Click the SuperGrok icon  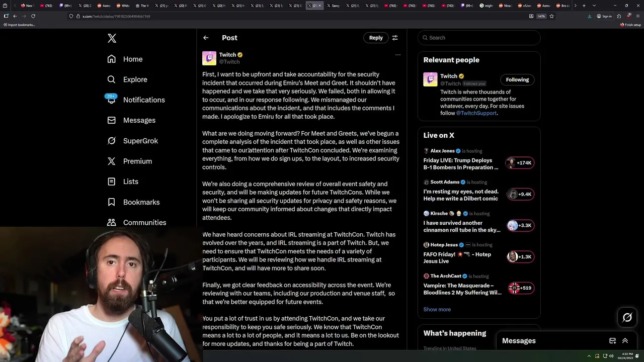tap(111, 141)
